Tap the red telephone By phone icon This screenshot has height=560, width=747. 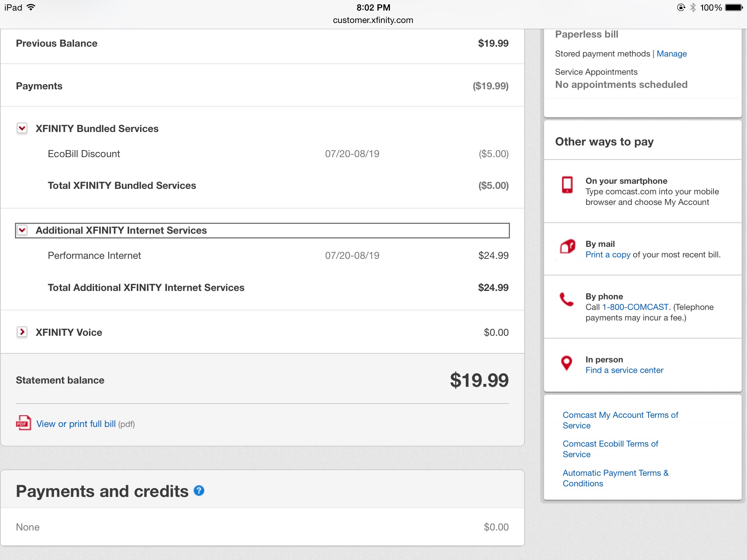567,299
